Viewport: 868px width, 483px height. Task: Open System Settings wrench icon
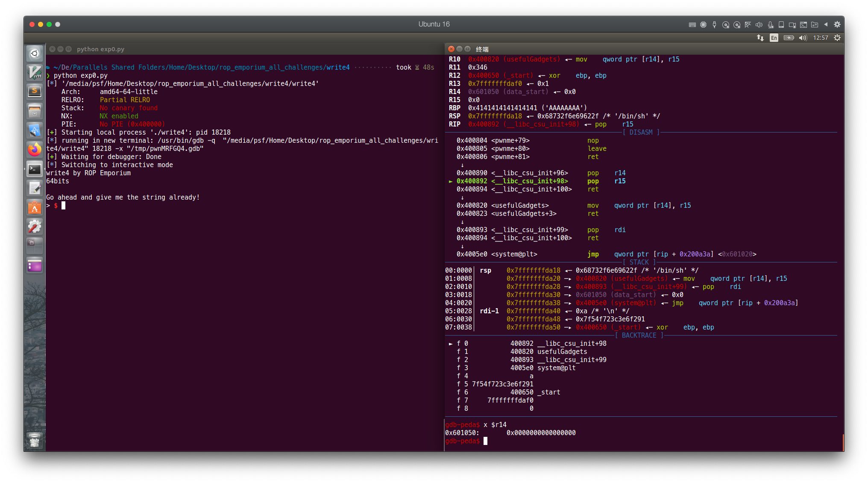click(35, 227)
